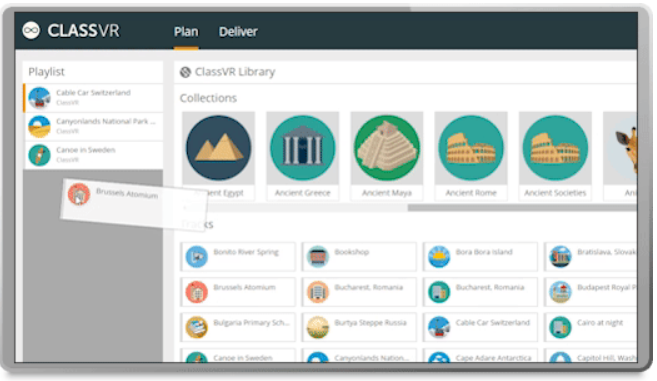This screenshot has width=657, height=381.
Task: Click the dragged Brussels Atomium icon
Action: pyautogui.click(x=79, y=194)
